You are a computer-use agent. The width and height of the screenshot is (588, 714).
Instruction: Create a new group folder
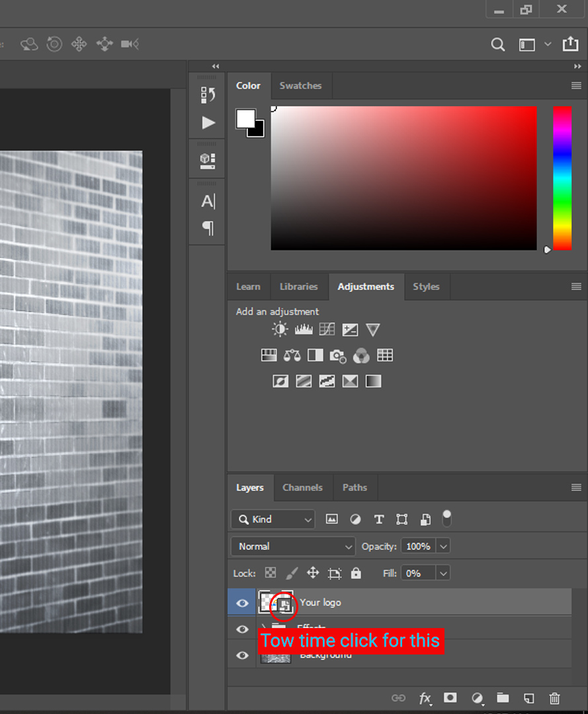tap(503, 697)
